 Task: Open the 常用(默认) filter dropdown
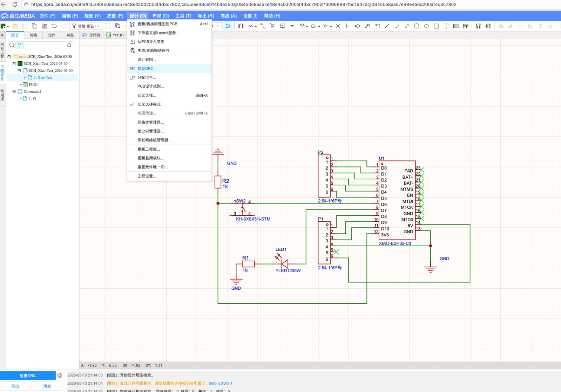[86, 26]
